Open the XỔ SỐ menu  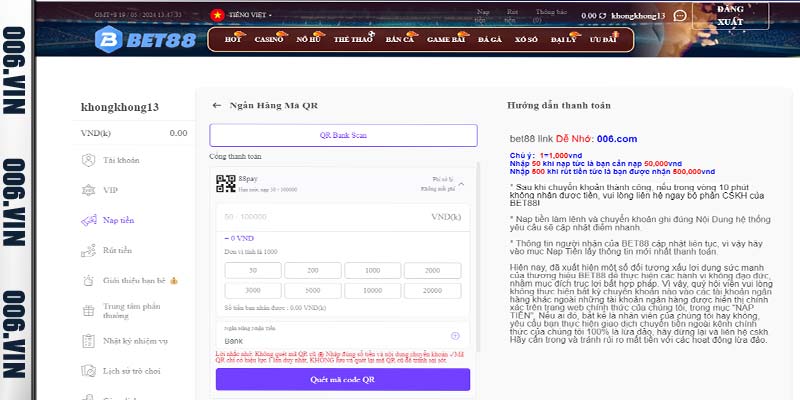coord(526,39)
